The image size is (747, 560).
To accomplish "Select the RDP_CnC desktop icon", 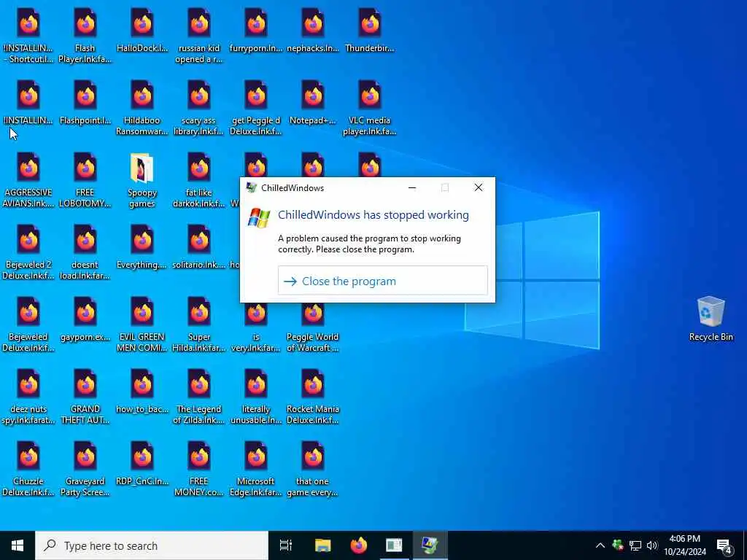I will click(x=142, y=464).
